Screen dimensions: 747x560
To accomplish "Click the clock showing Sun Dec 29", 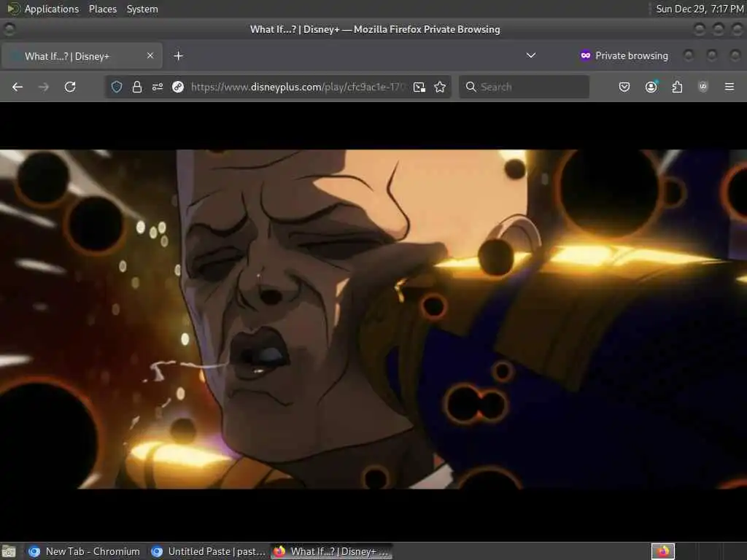I will pos(700,9).
